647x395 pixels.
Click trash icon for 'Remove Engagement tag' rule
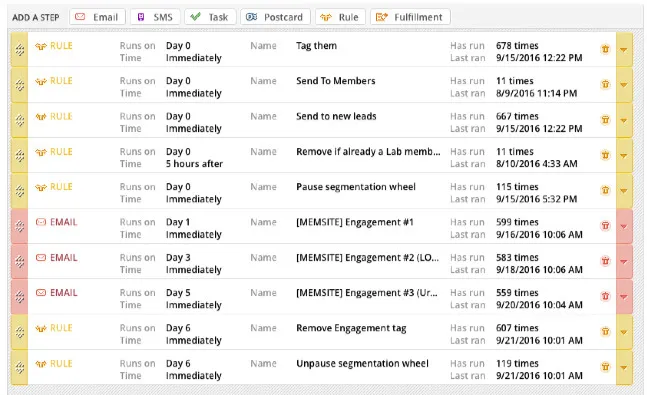point(605,331)
